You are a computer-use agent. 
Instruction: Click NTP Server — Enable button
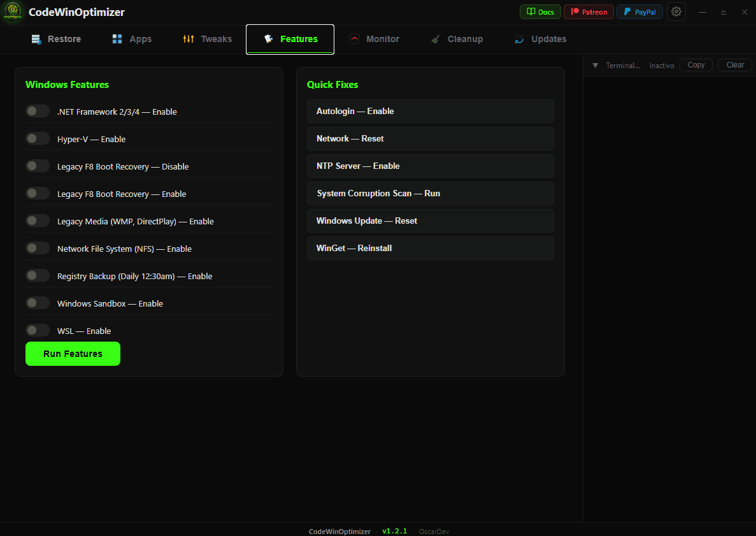coord(431,166)
